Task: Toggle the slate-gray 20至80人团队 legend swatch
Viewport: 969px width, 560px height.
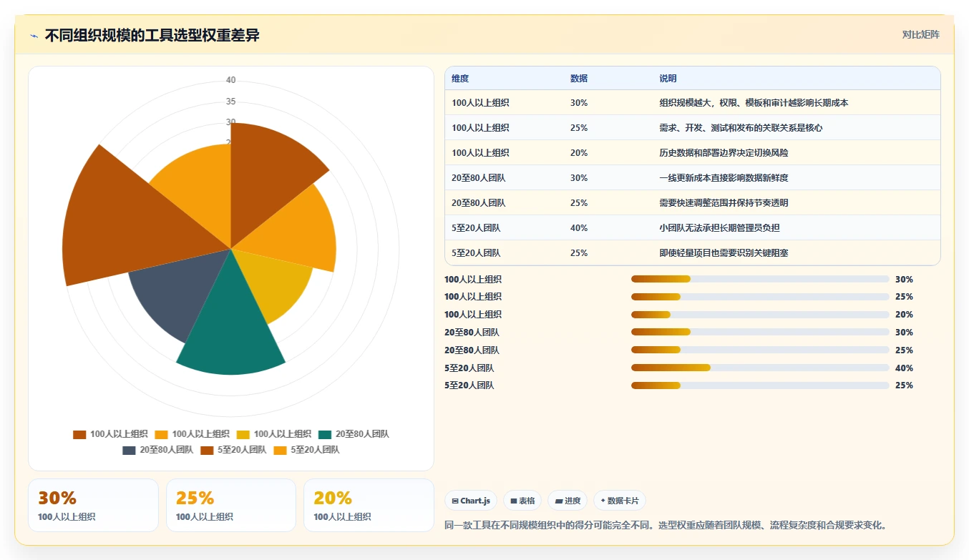Action: [x=129, y=450]
